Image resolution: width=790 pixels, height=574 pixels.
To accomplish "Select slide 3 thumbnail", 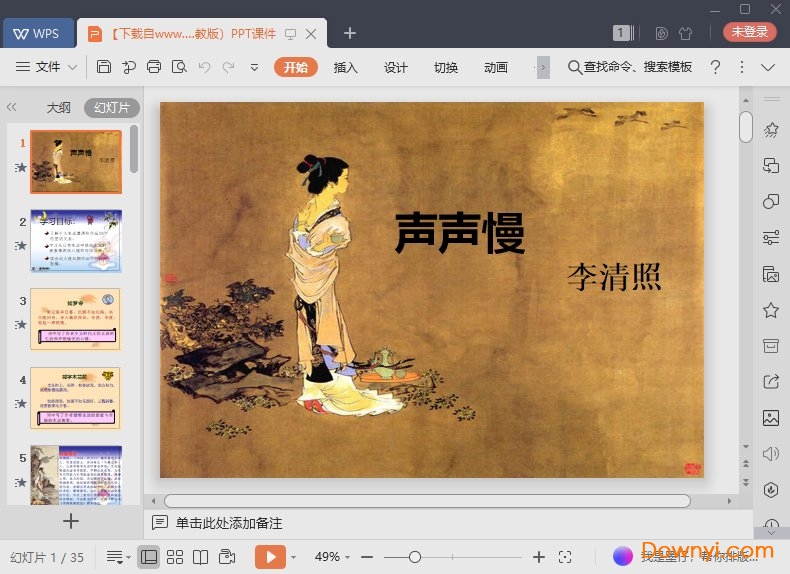I will click(76, 319).
